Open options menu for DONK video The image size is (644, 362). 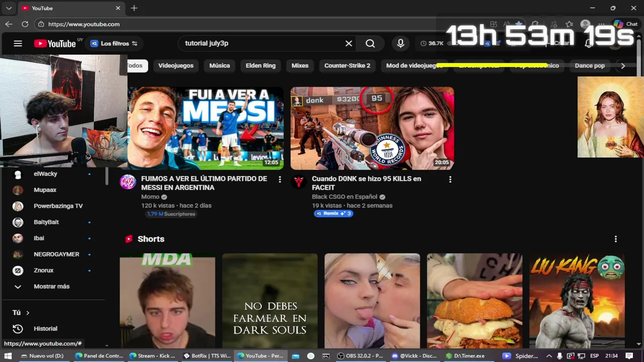[x=450, y=179]
